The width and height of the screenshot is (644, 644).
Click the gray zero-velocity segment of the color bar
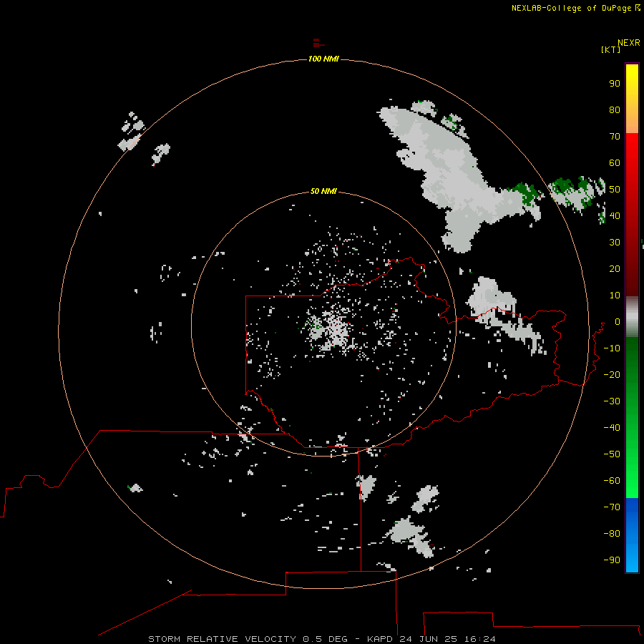tap(632, 317)
